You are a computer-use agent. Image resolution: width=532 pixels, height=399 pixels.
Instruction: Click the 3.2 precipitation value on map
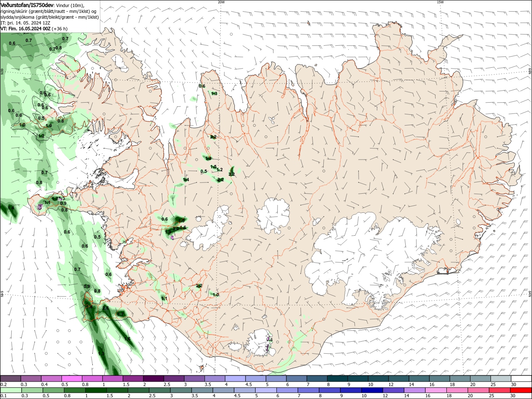[232, 174]
